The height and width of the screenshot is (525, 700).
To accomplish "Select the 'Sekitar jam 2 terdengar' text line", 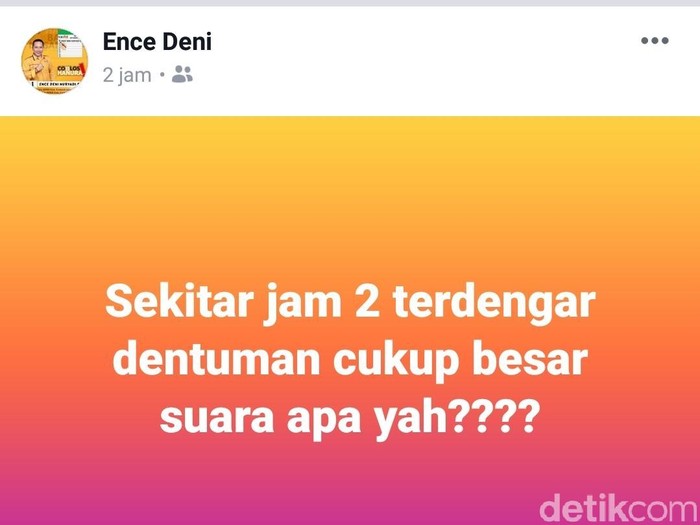I will tap(350, 303).
